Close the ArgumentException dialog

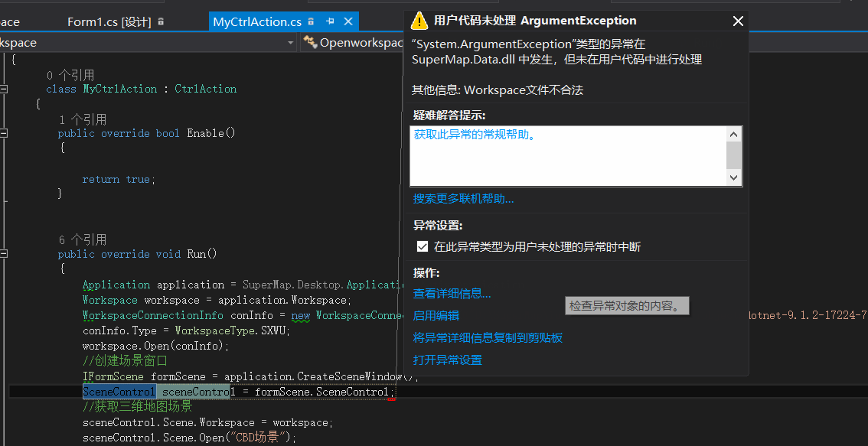coord(738,21)
